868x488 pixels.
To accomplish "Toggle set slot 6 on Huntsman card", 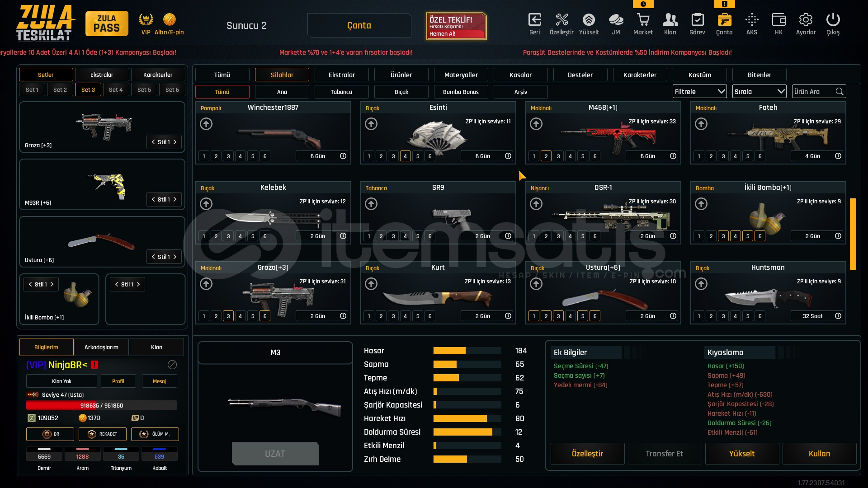I will coord(760,316).
